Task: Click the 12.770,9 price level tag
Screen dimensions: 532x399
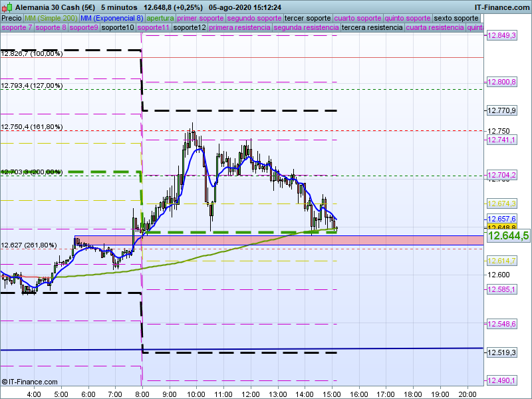Action: click(x=502, y=110)
